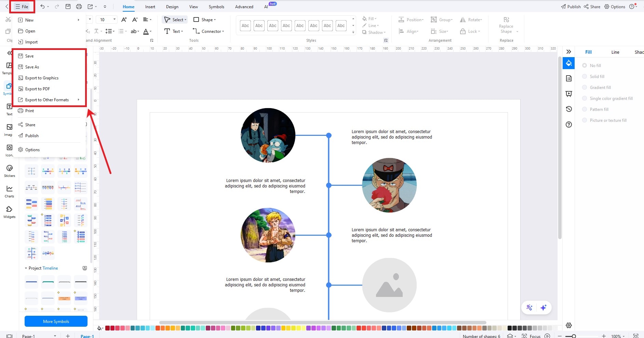Choose Export to PDF in File menu
Image resolution: width=644 pixels, height=338 pixels.
pos(49,89)
